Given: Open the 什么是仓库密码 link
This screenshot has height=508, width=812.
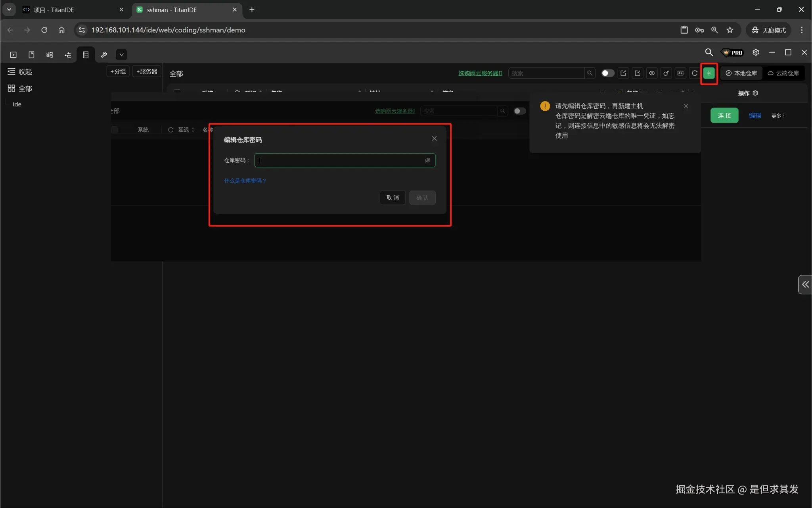Looking at the screenshot, I should tap(245, 181).
